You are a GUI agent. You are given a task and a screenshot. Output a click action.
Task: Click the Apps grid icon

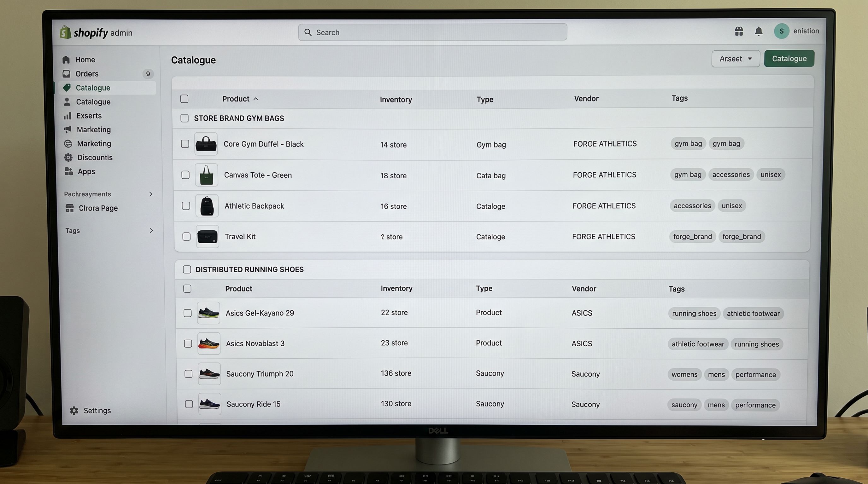pyautogui.click(x=69, y=171)
